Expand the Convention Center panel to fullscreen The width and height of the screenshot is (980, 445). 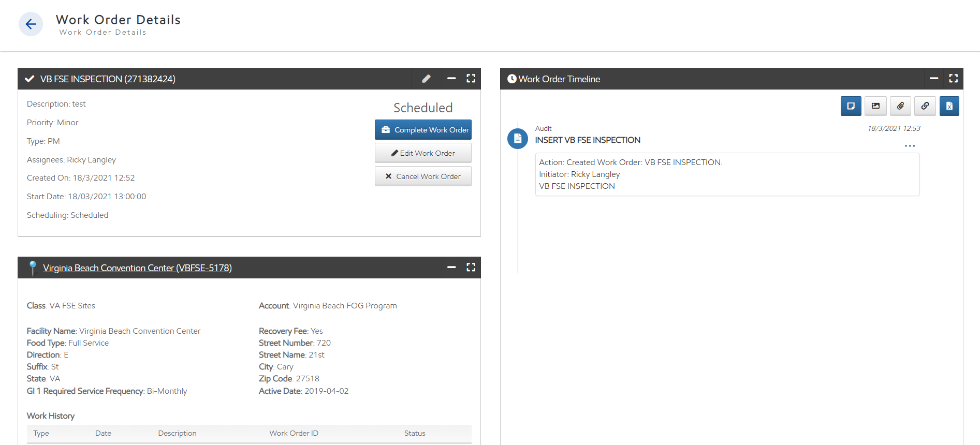471,268
